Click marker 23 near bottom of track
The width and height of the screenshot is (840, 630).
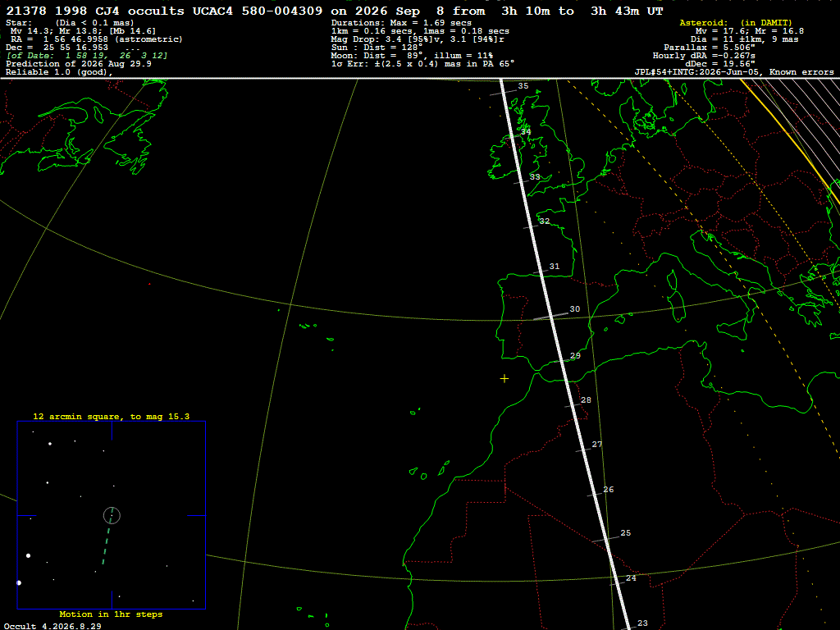[x=643, y=623]
